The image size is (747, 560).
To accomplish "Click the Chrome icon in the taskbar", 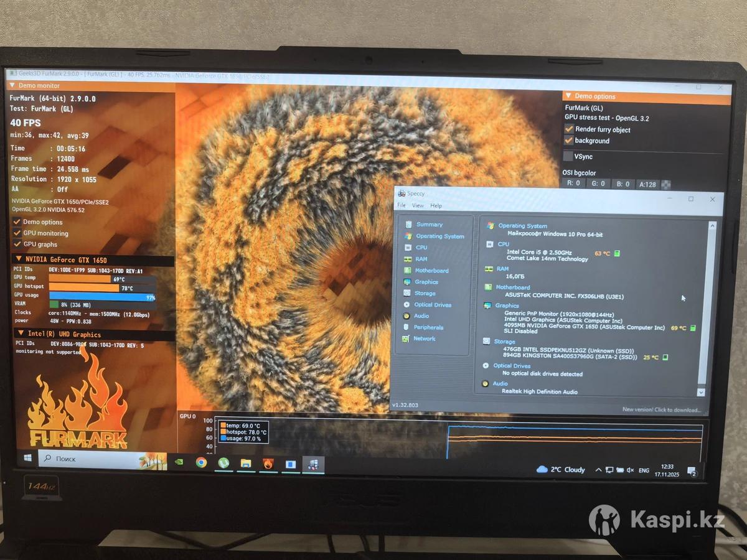I will click(x=201, y=462).
